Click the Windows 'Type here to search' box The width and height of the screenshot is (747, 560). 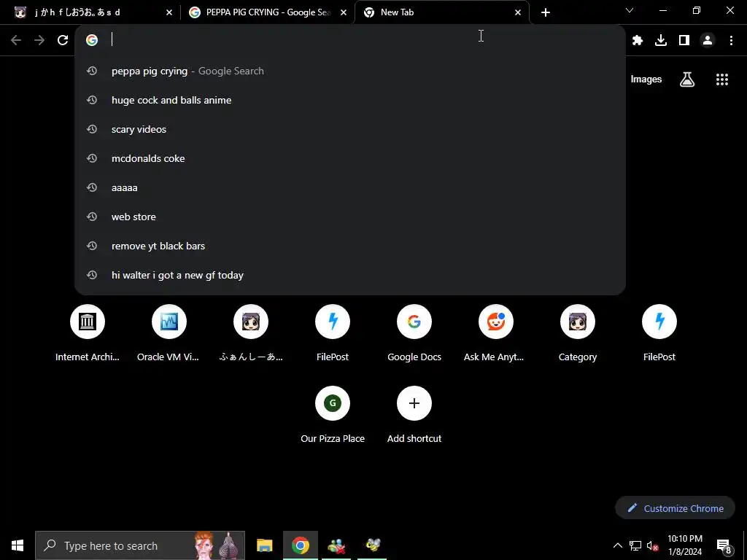(x=140, y=545)
